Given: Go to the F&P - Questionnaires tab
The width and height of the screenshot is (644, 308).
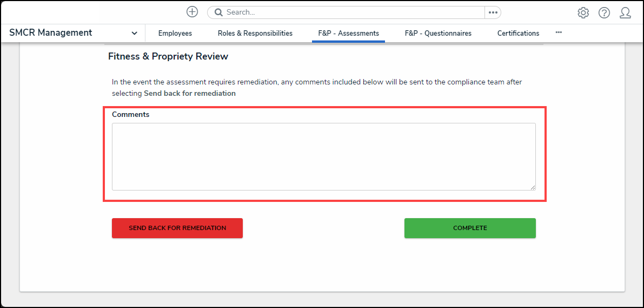Looking at the screenshot, I should click(438, 34).
